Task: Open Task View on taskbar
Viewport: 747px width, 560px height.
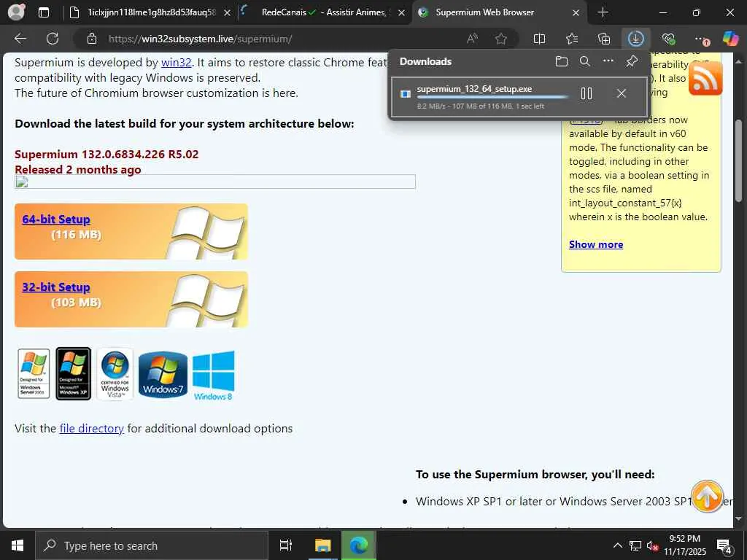Action: point(285,545)
